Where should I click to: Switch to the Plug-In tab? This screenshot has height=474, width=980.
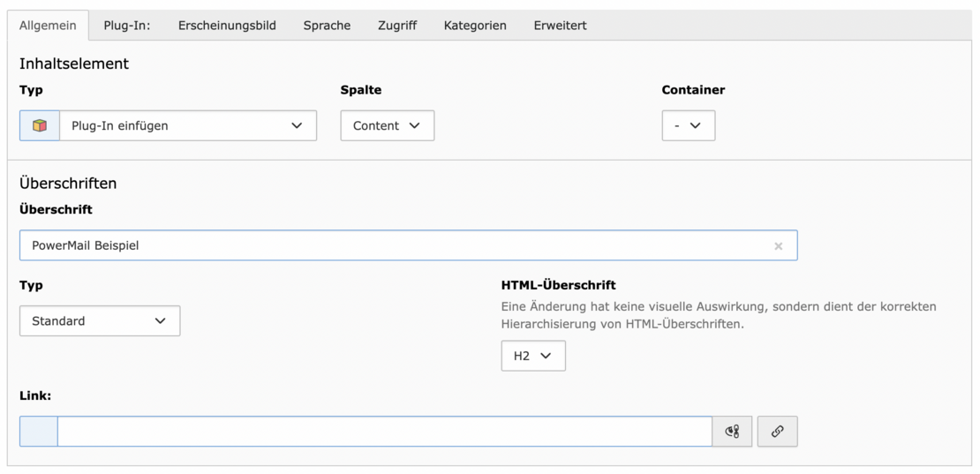click(x=127, y=26)
